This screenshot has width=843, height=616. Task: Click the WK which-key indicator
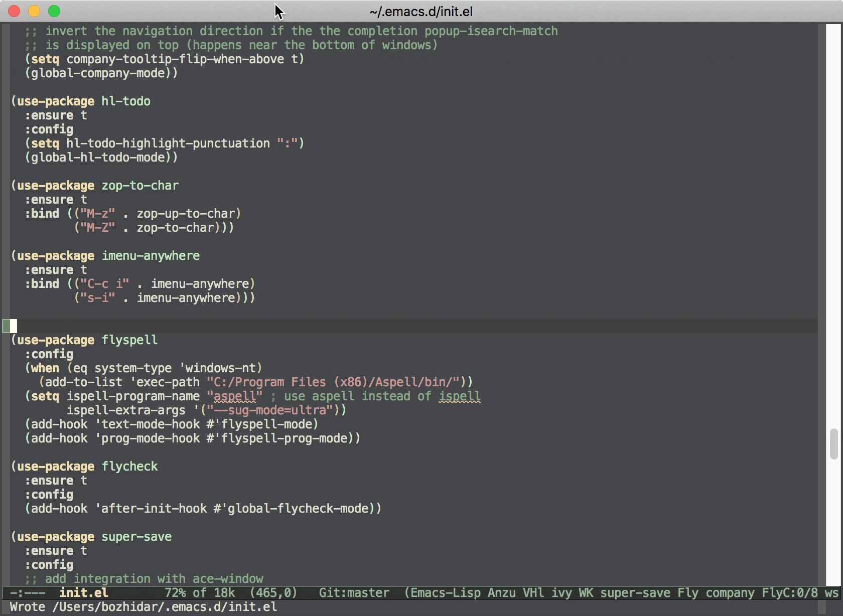pos(586,593)
